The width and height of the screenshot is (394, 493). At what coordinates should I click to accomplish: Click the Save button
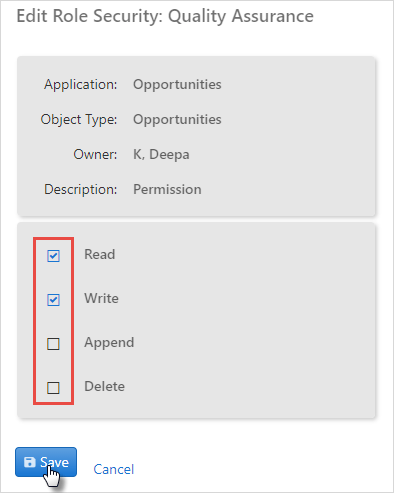tap(46, 462)
